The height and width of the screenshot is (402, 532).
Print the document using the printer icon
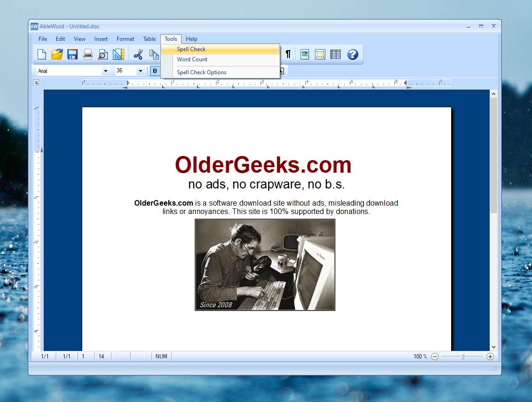[x=87, y=54]
